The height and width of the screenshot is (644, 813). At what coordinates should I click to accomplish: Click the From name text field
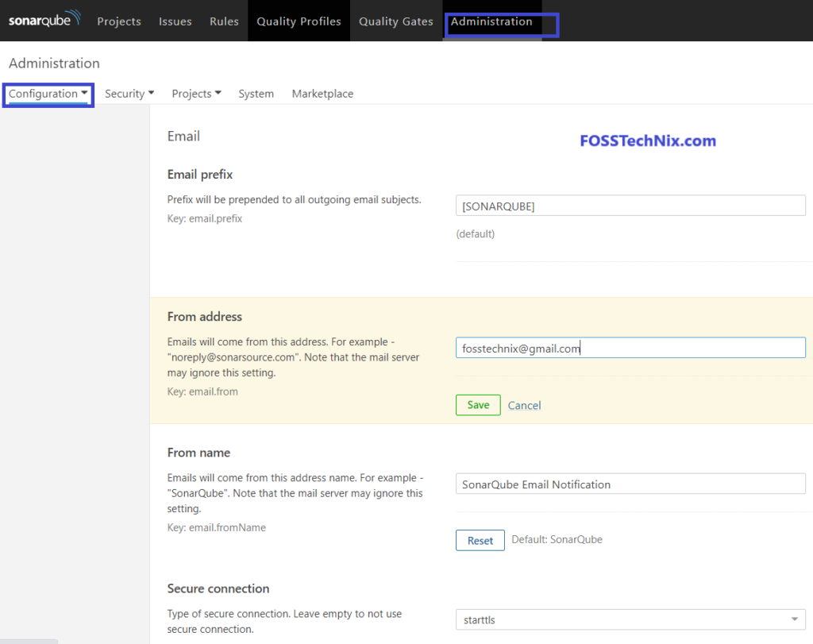point(630,484)
